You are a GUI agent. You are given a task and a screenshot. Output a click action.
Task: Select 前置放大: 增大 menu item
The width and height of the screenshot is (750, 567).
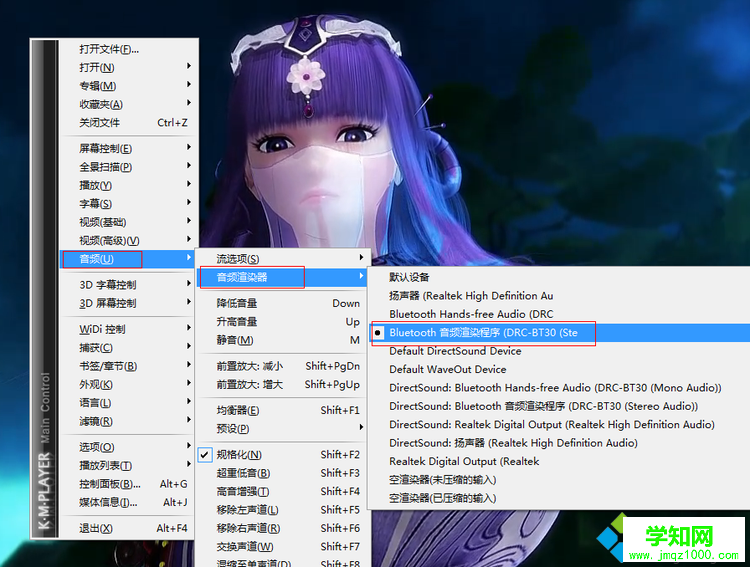click(282, 384)
